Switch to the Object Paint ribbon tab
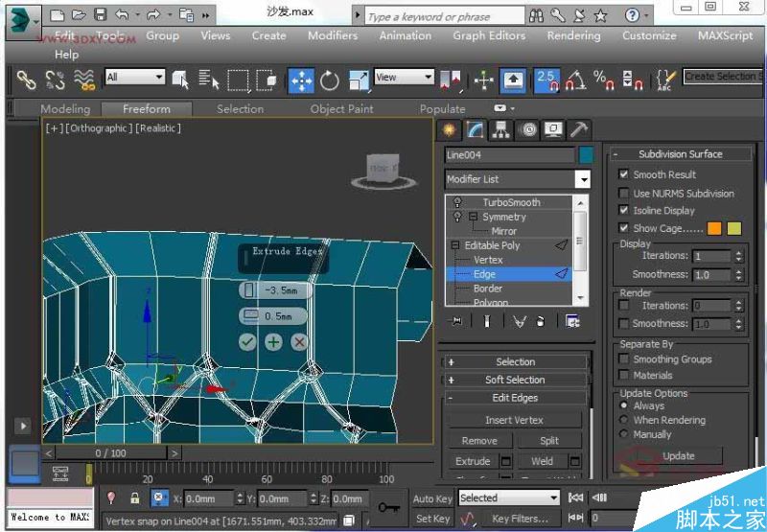The width and height of the screenshot is (767, 532). click(x=341, y=109)
